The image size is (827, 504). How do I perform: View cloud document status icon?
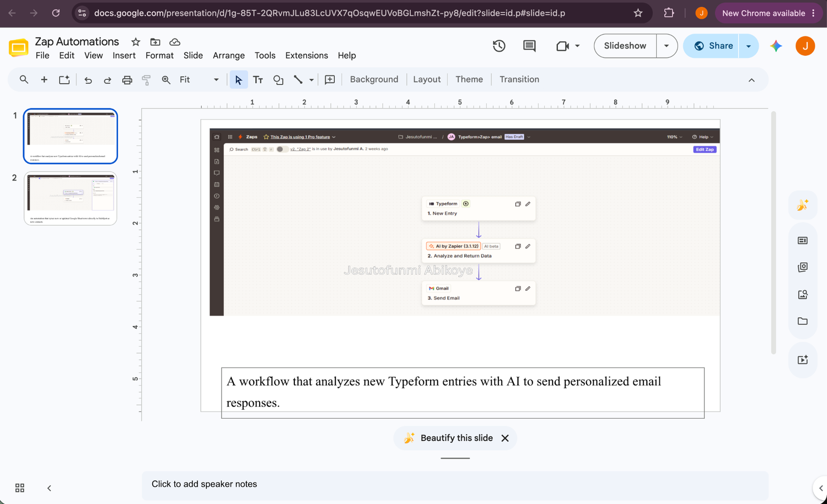point(175,42)
